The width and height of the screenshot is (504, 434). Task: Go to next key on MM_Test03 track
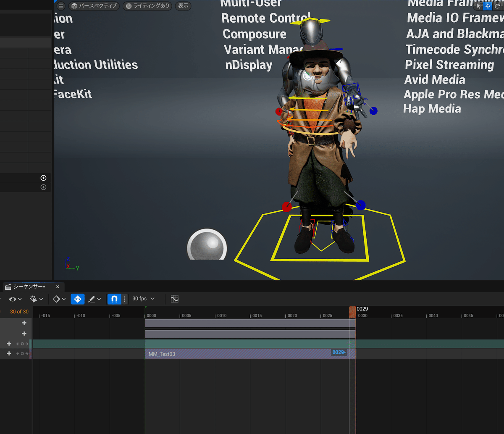coord(27,354)
